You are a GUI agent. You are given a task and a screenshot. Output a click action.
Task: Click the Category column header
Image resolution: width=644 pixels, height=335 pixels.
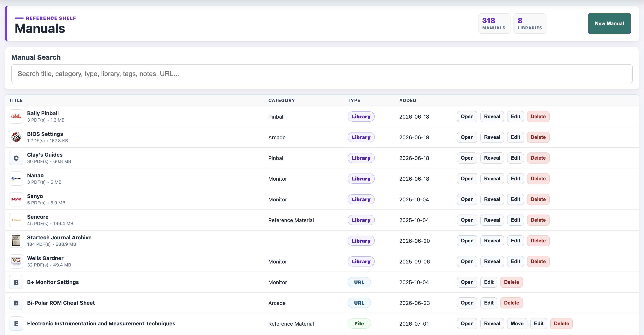pyautogui.click(x=282, y=100)
